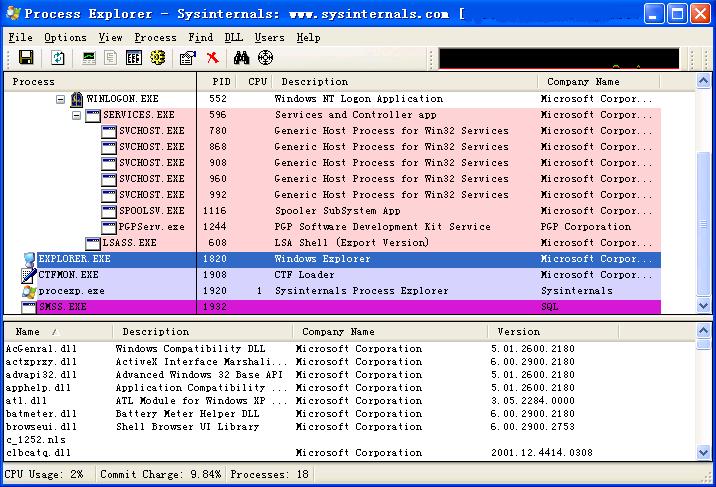The height and width of the screenshot is (487, 716).
Task: Click the red X Kill Process icon
Action: coord(212,58)
